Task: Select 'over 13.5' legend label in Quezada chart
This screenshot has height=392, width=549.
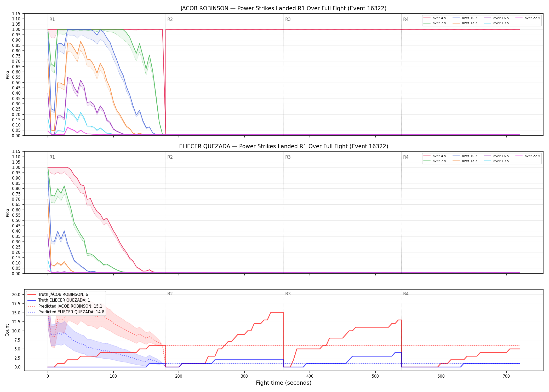Action: point(470,161)
